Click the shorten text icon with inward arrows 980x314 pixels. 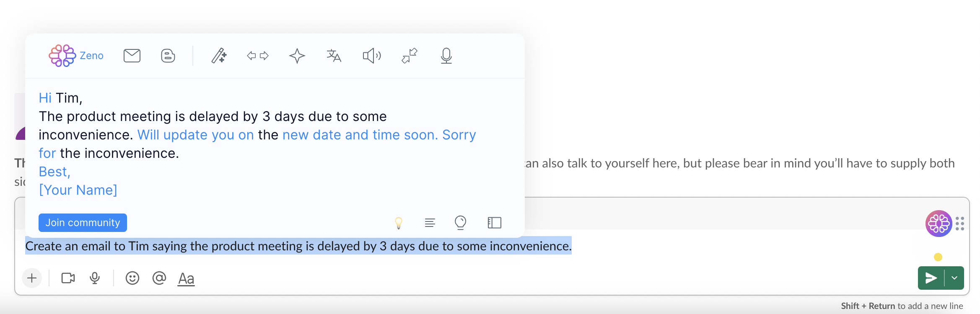click(409, 55)
